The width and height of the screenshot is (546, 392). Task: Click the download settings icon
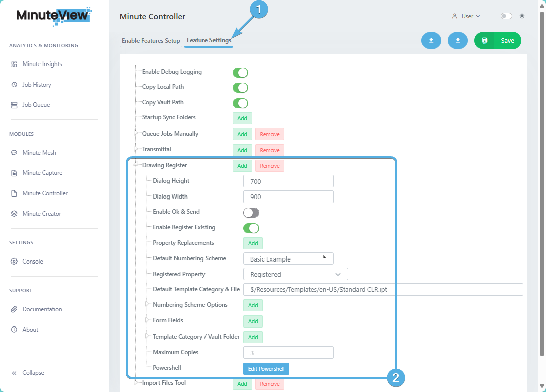[457, 40]
